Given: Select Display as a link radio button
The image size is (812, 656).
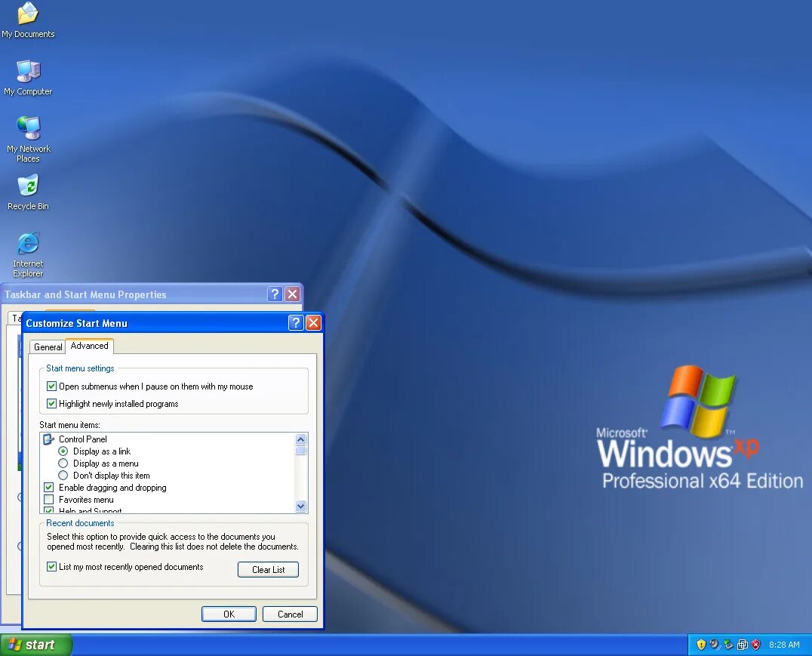Looking at the screenshot, I should click(x=63, y=451).
